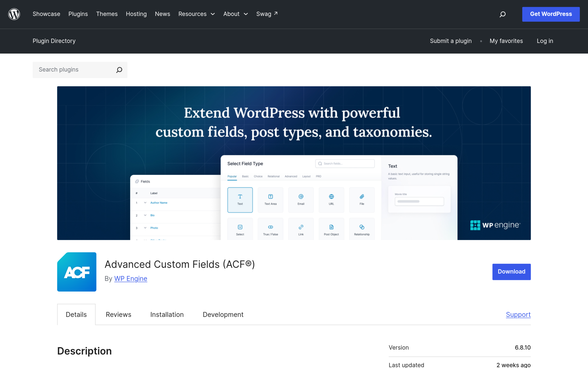Click the version value 6.8.10
This screenshot has width=588, height=368.
[x=523, y=348]
